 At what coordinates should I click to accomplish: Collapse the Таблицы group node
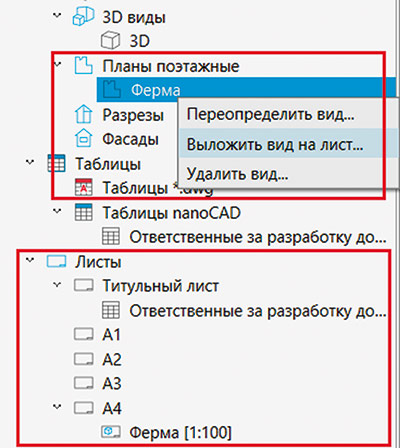30,162
